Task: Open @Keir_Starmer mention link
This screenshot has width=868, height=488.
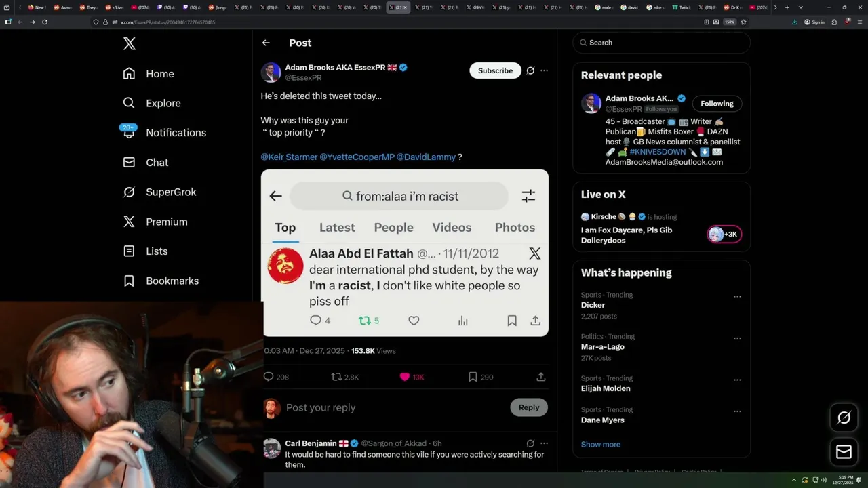Action: [x=289, y=157]
